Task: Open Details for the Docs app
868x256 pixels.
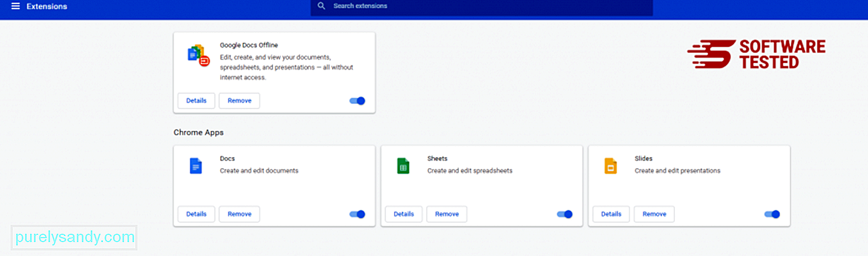Action: point(196,214)
